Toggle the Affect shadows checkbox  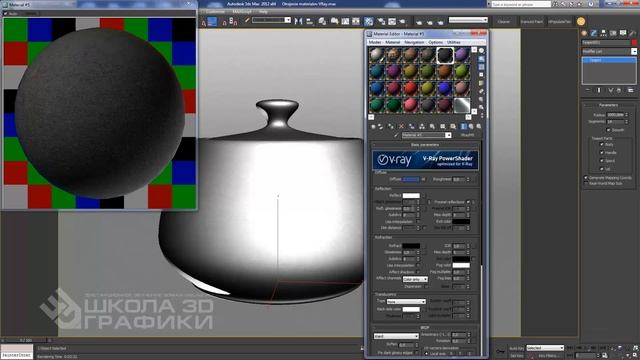[x=418, y=272]
